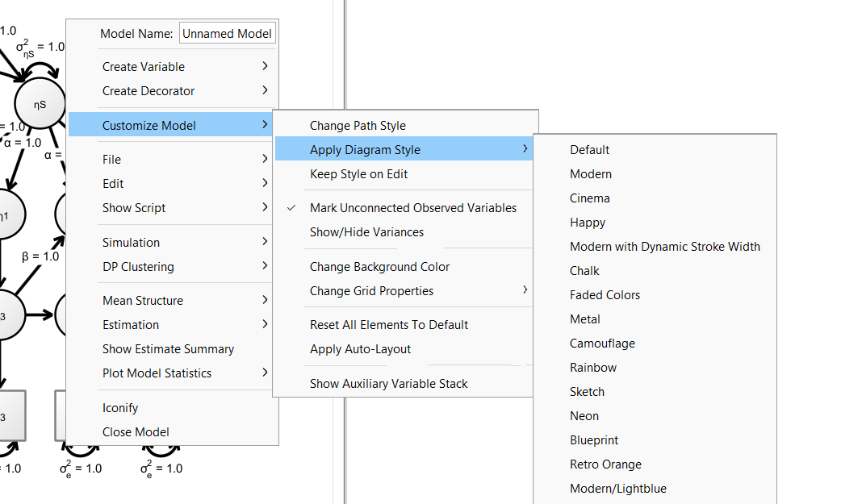
Task: Select the Blueprint diagram style
Action: (594, 440)
